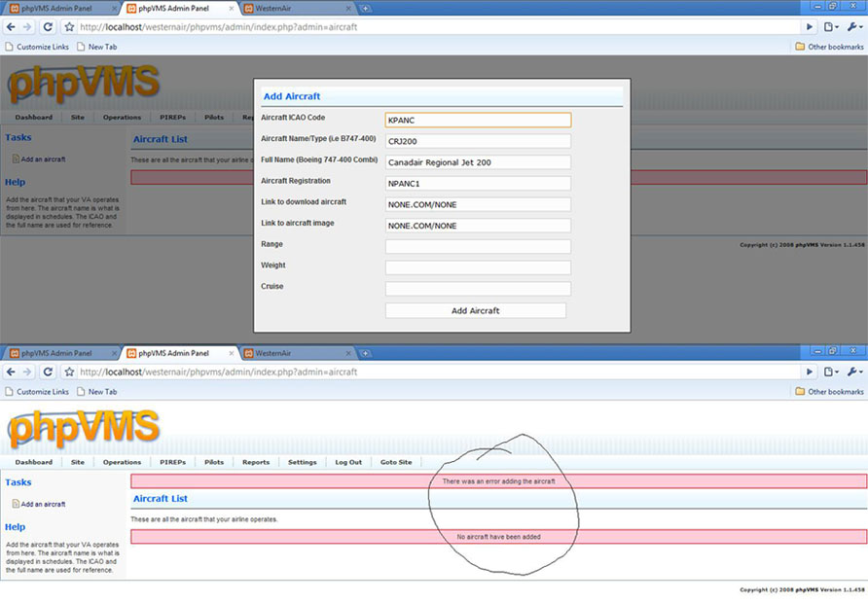The width and height of the screenshot is (868, 603).
Task: Click the New Tab bookmark in the upper browser
Action: pyautogui.click(x=97, y=47)
